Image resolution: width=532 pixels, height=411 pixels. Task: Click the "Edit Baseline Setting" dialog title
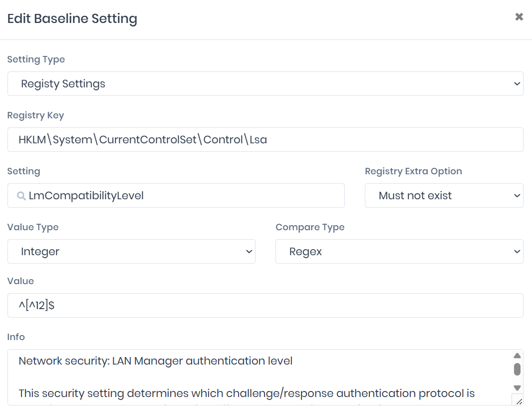[x=72, y=19]
